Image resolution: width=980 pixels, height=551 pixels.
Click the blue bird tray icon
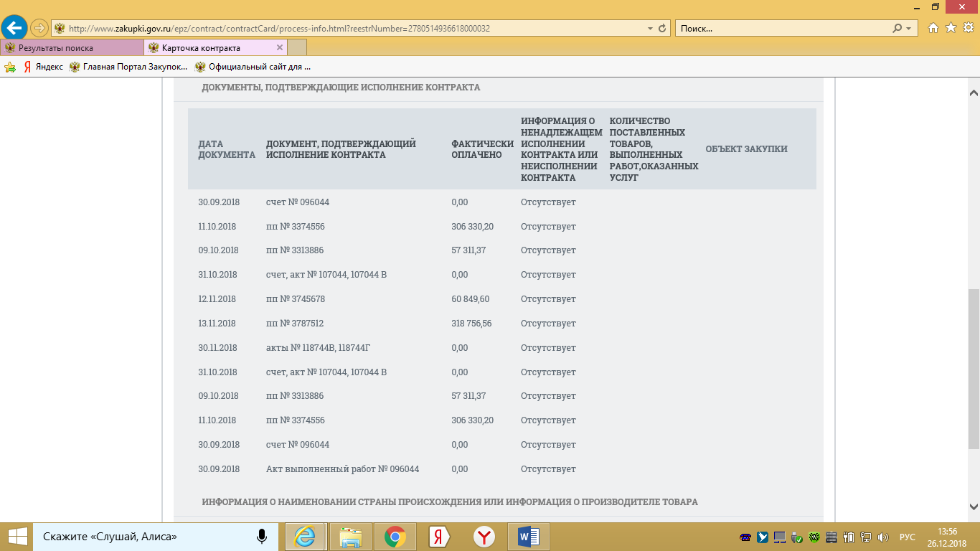coord(763,537)
